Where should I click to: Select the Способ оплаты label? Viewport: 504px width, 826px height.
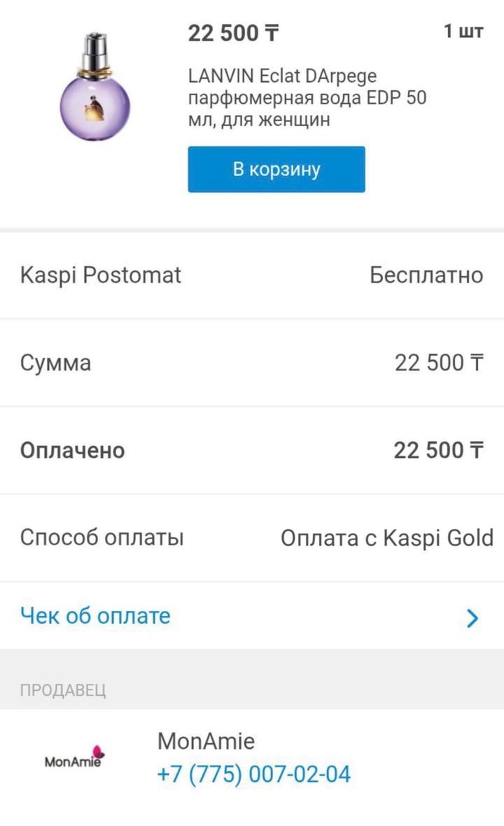[x=102, y=538]
